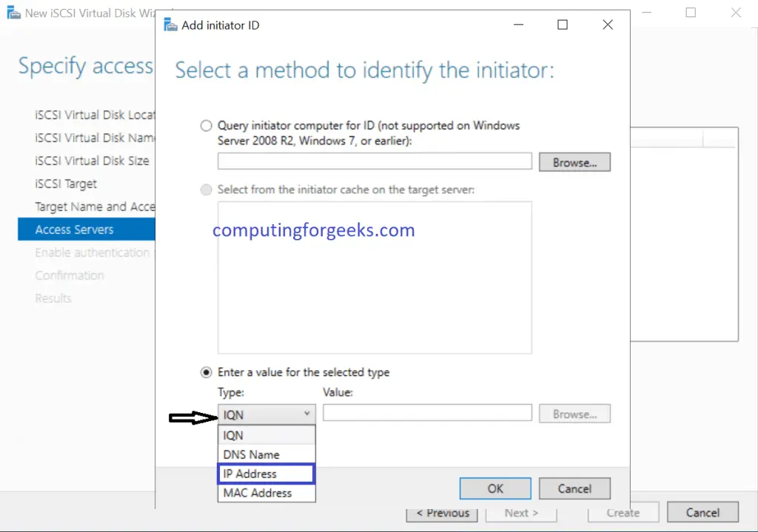Select the initiator cache radio option
The image size is (758, 532).
pyautogui.click(x=206, y=189)
